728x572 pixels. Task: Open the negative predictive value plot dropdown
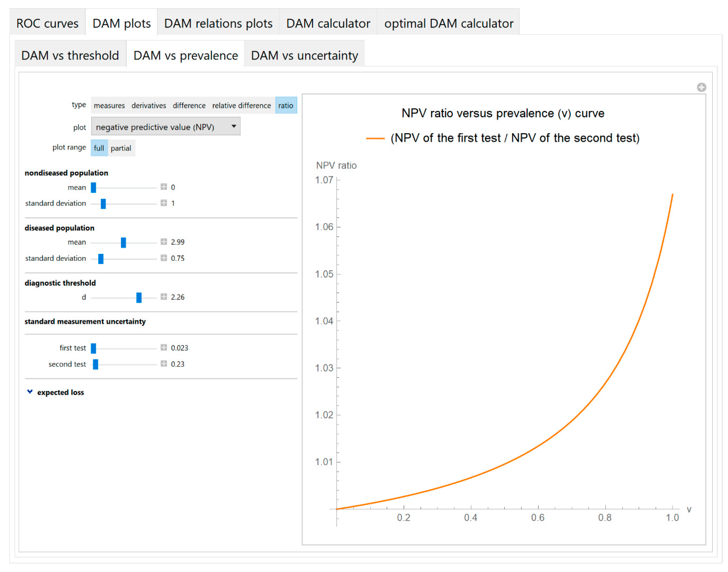pyautogui.click(x=166, y=127)
